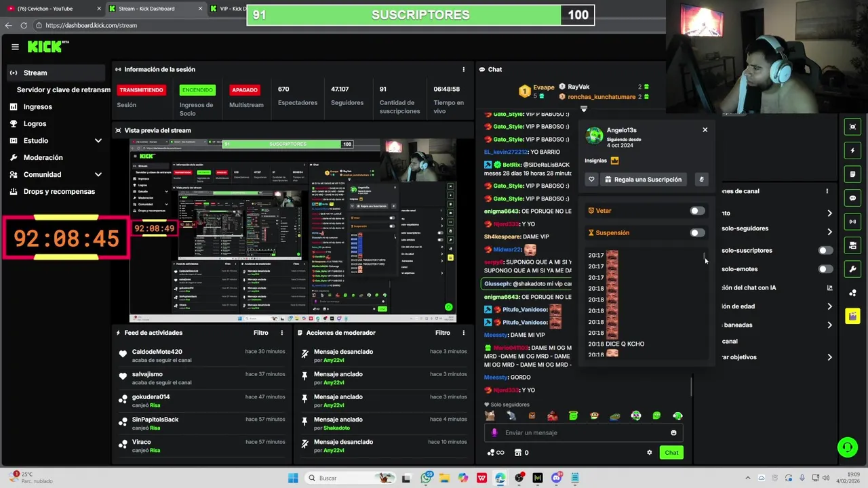Open the baneadas list chevron
This screenshot has width=868, height=488.
pos(829,325)
